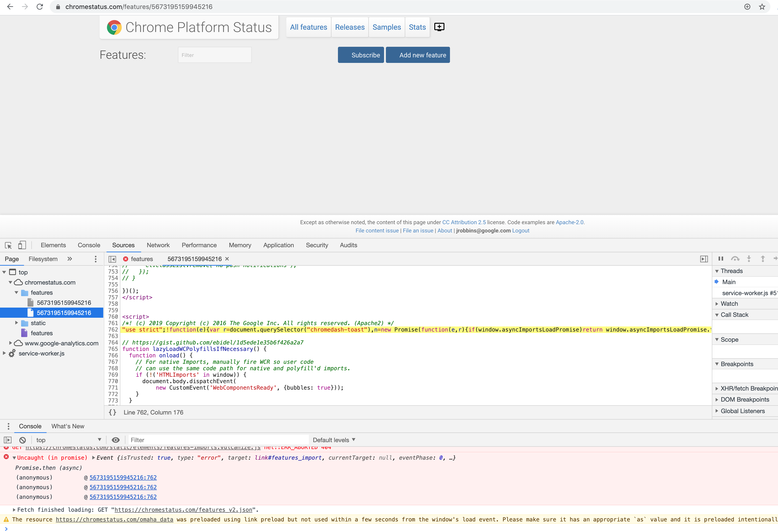Expand the DOM Breakpoints section

pos(717,400)
